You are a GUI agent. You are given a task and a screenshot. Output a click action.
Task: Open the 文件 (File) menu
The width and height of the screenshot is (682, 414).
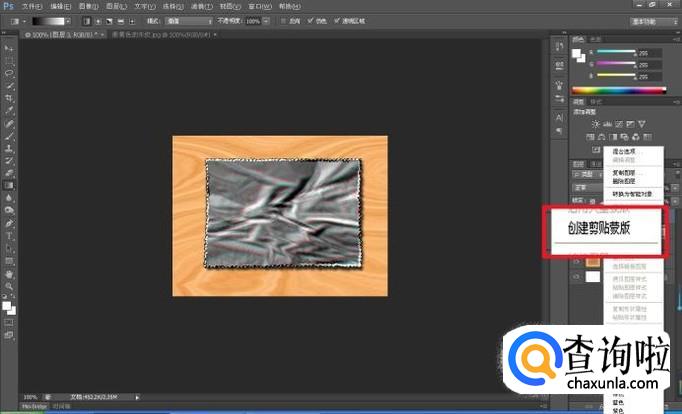click(x=31, y=6)
